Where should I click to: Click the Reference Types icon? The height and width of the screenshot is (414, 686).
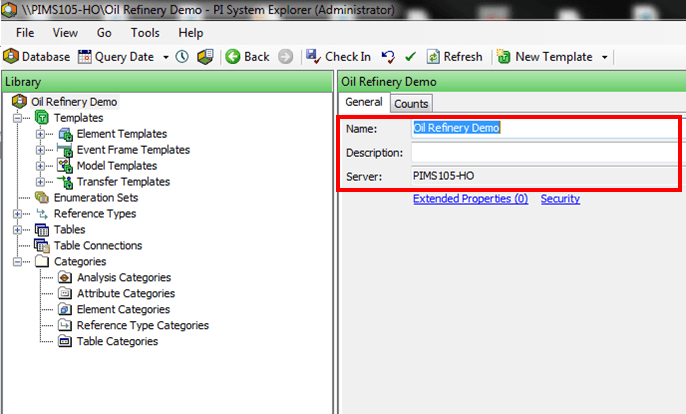pyautogui.click(x=42, y=214)
